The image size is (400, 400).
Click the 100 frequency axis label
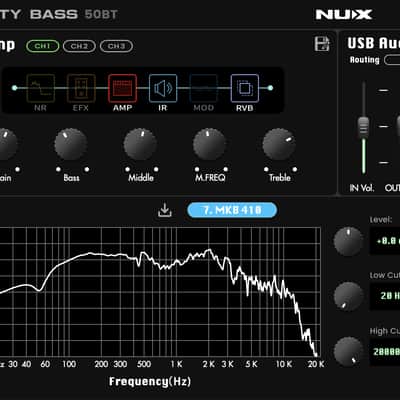pos(69,364)
